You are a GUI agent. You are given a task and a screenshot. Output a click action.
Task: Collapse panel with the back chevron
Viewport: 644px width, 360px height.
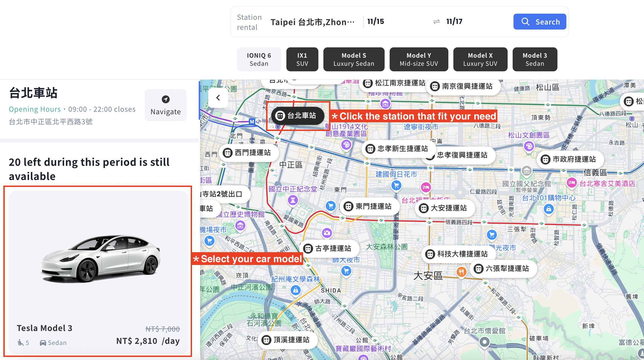(x=218, y=98)
